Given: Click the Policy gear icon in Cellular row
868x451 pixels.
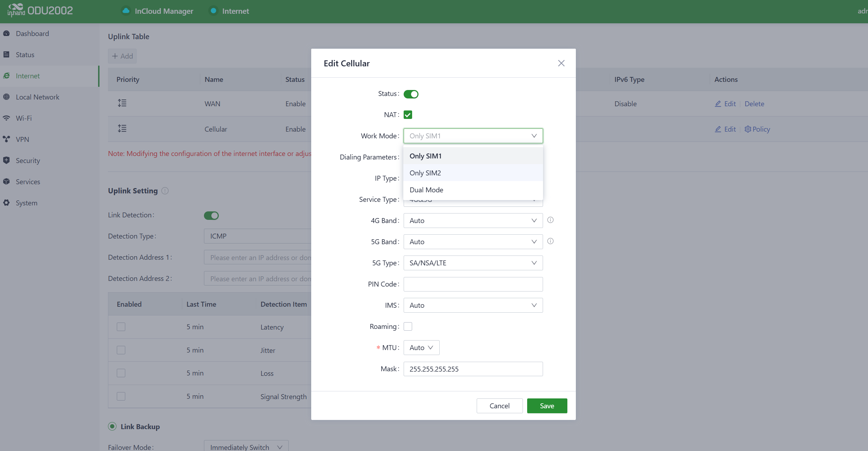Looking at the screenshot, I should [x=748, y=129].
